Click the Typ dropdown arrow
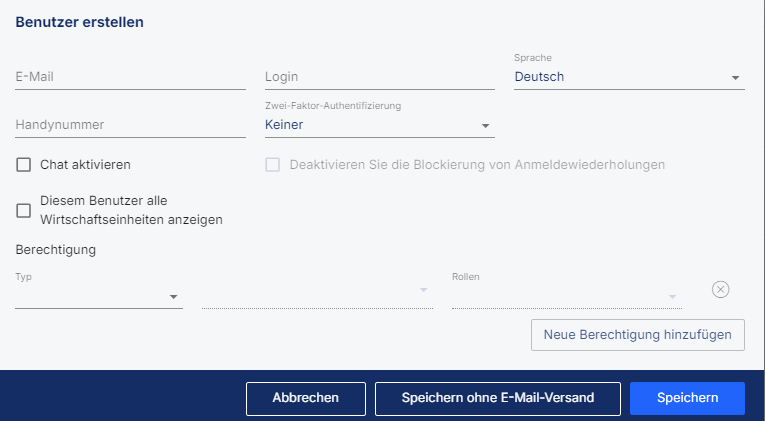This screenshot has width=765, height=421. coord(173,297)
